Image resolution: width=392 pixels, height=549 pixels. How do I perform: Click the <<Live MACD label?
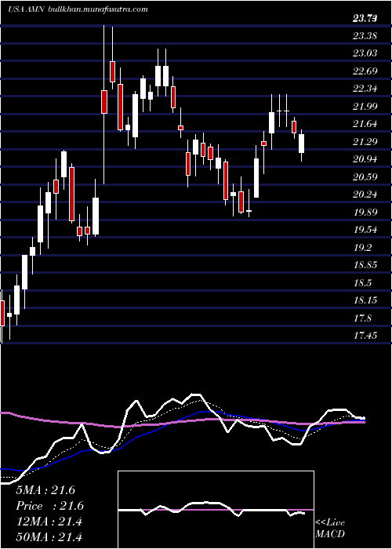tap(330, 529)
